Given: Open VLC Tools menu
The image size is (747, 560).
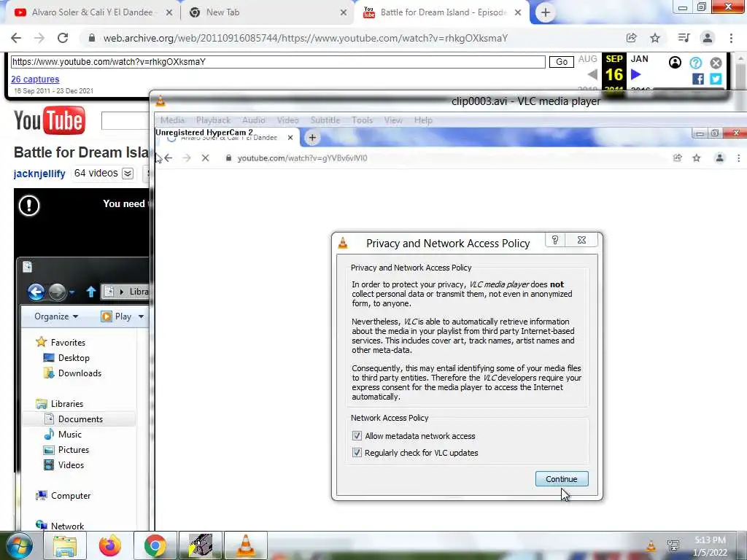Looking at the screenshot, I should [362, 120].
